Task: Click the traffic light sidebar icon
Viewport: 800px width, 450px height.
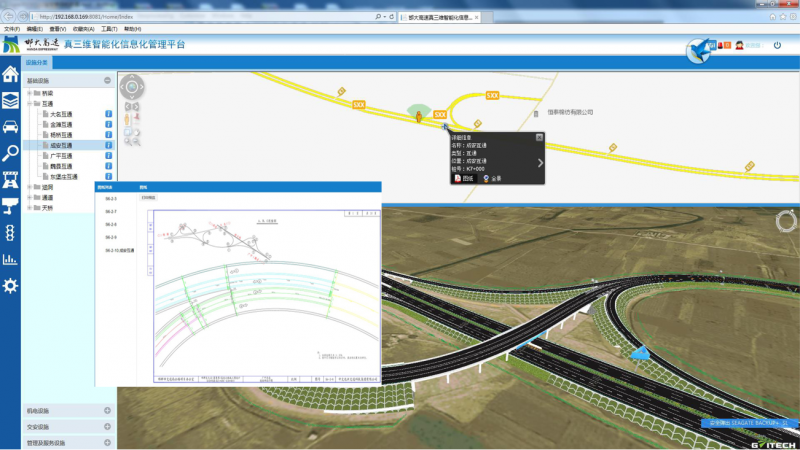Action: (10, 233)
